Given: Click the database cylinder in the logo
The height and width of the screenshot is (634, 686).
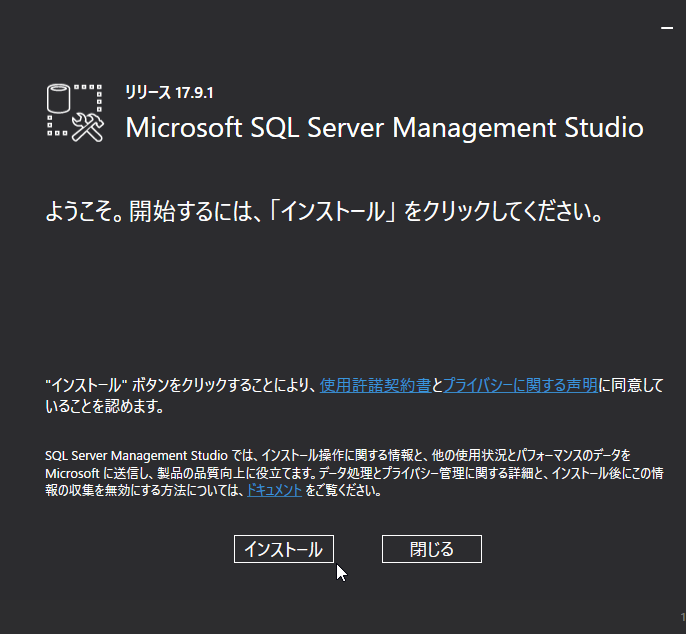Looking at the screenshot, I should pos(61,100).
